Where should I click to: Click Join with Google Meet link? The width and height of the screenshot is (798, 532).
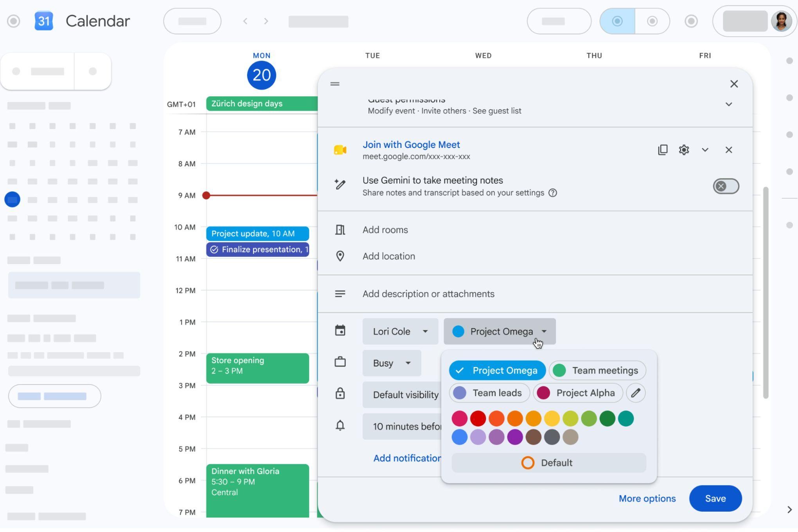[x=411, y=145]
